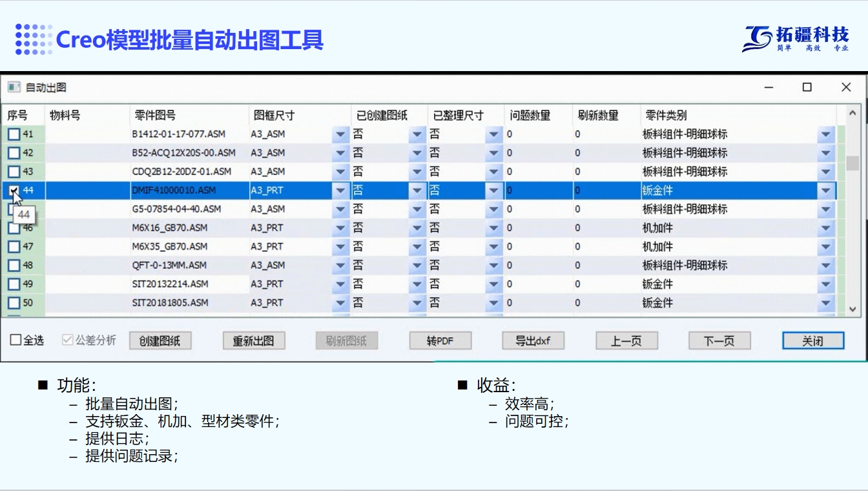Tick the checkbox for row 50
868x491 pixels.
14,303
